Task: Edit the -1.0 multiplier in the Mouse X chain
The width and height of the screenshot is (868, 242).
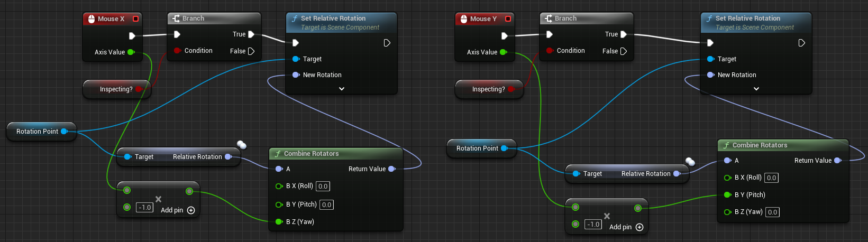Action: coord(145,208)
